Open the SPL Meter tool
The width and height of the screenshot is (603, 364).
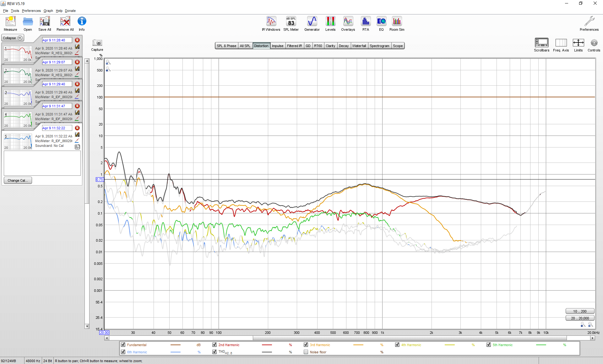[291, 24]
